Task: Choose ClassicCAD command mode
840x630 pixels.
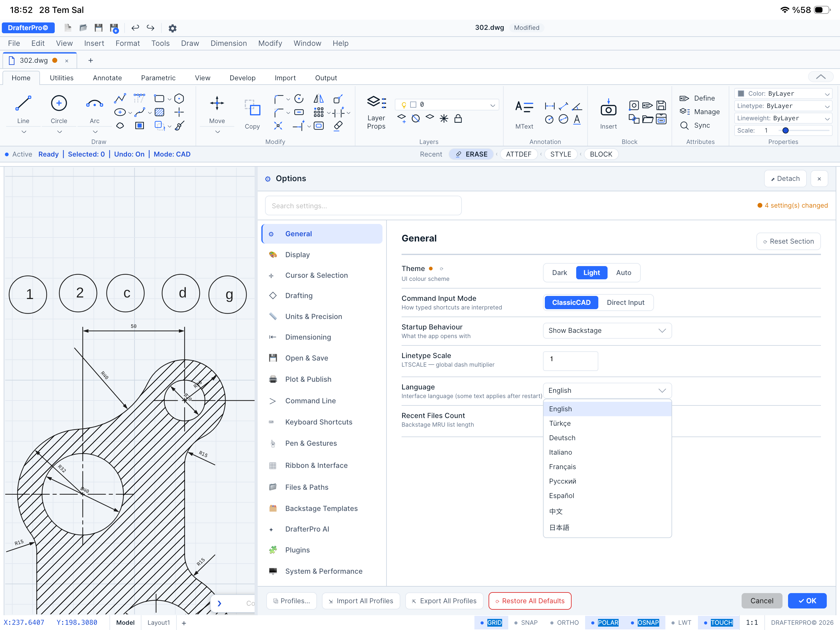Action: click(571, 302)
